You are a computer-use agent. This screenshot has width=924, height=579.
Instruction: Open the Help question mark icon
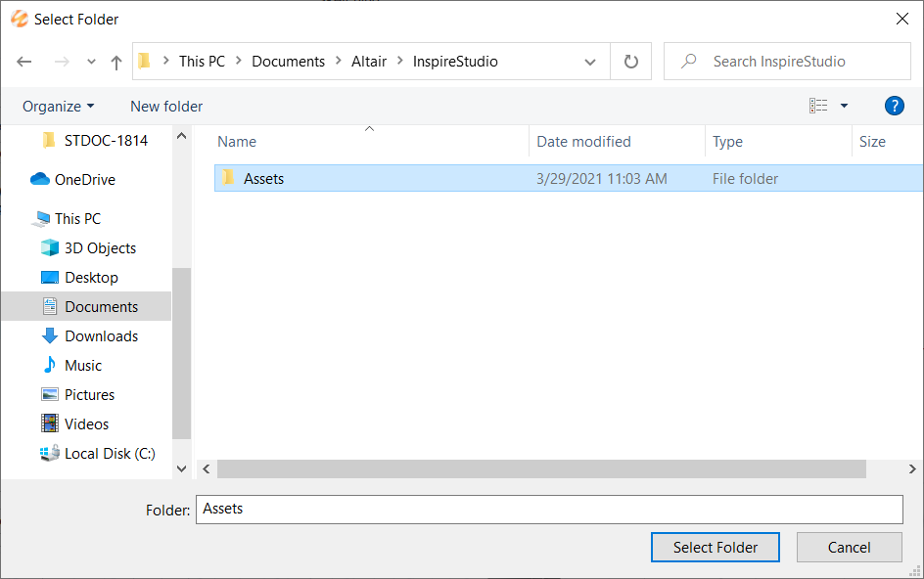point(894,106)
